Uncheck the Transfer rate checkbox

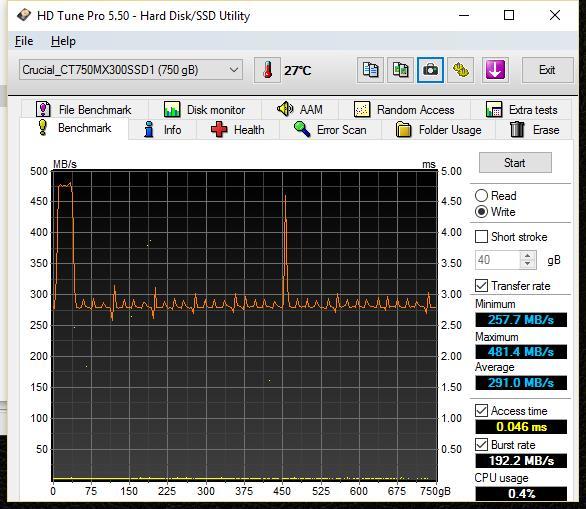(481, 286)
